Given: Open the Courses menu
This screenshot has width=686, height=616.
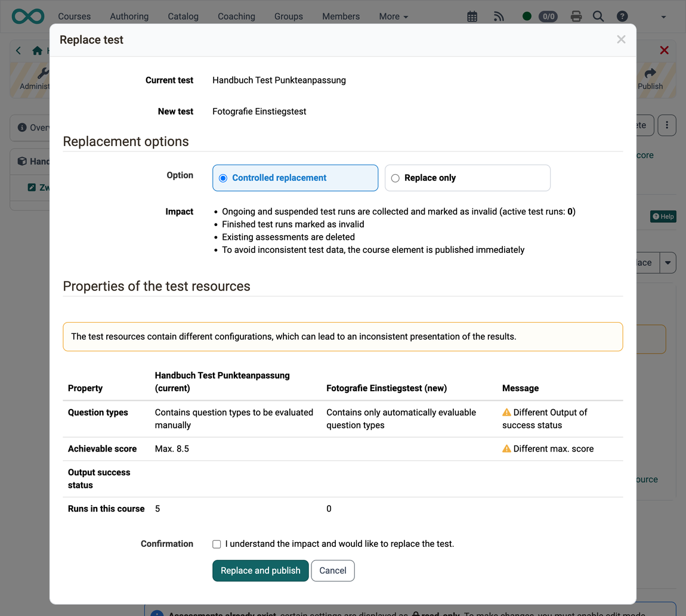Looking at the screenshot, I should pos(75,17).
